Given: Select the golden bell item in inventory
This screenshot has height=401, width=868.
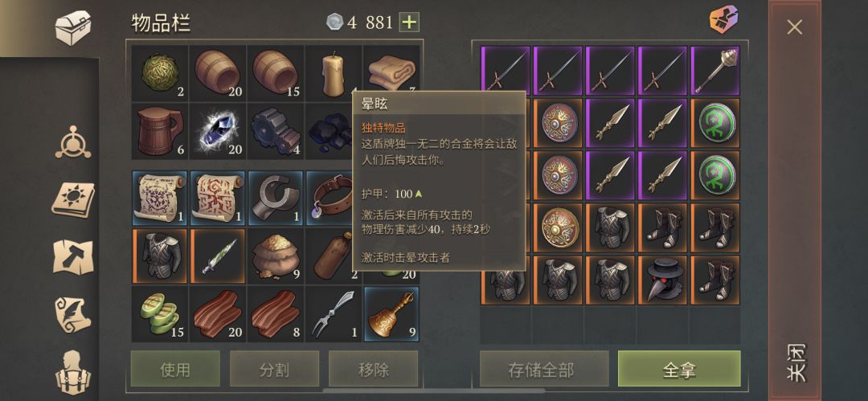Looking at the screenshot, I should click(x=391, y=314).
